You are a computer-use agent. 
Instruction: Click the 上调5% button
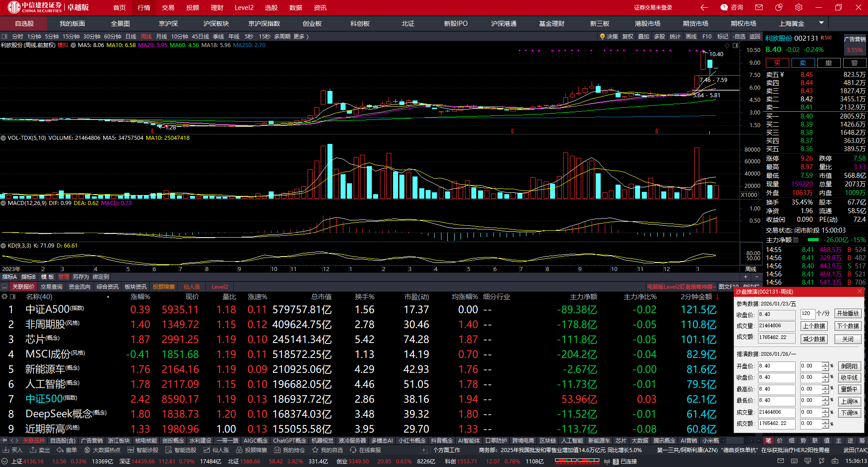pos(849,401)
